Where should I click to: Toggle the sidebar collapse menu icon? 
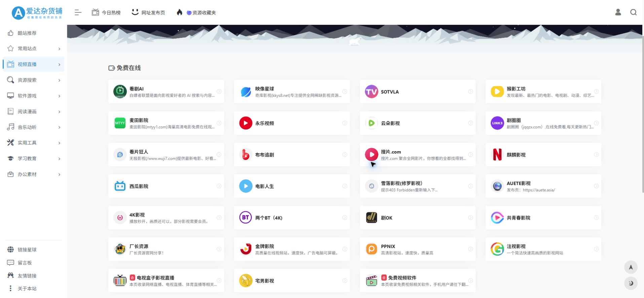click(78, 12)
